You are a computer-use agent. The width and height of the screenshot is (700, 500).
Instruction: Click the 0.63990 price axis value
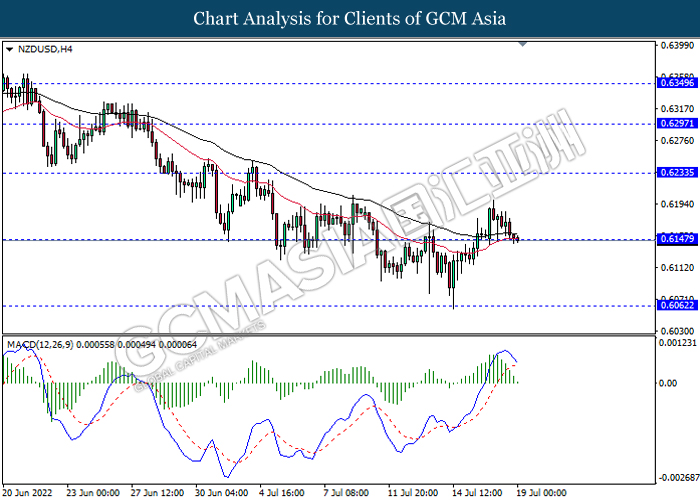(677, 46)
